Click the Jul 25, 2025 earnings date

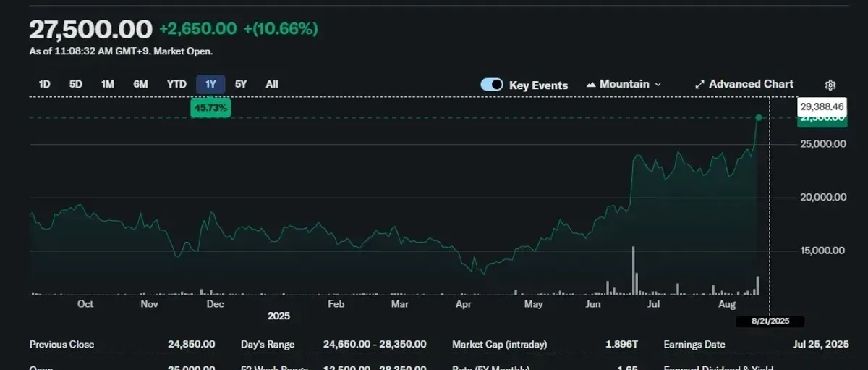click(x=820, y=344)
